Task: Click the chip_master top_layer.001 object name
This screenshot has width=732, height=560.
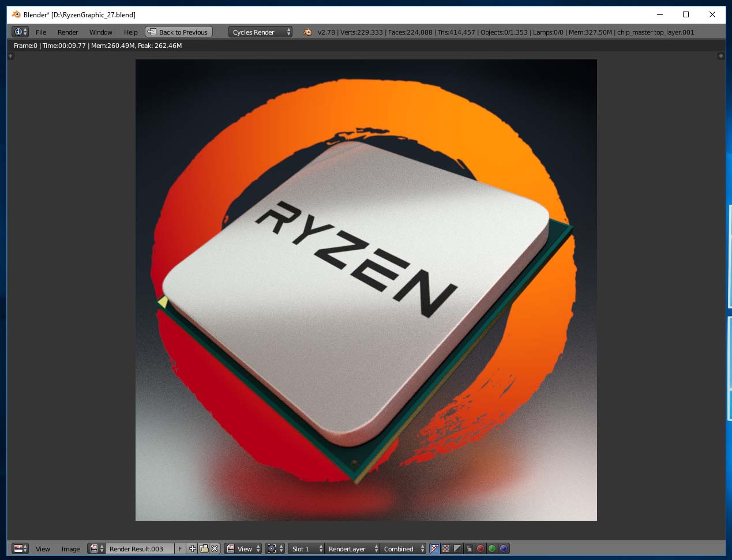Action: pyautogui.click(x=656, y=32)
